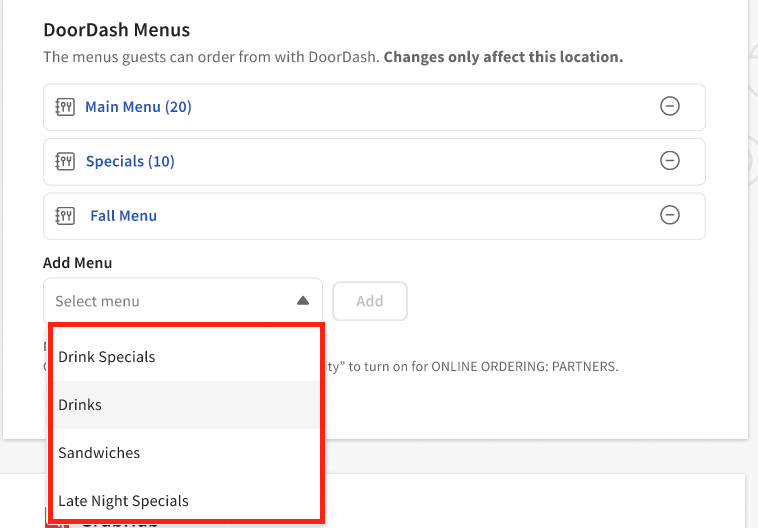Click the menu icon beside Specials

[x=65, y=161]
